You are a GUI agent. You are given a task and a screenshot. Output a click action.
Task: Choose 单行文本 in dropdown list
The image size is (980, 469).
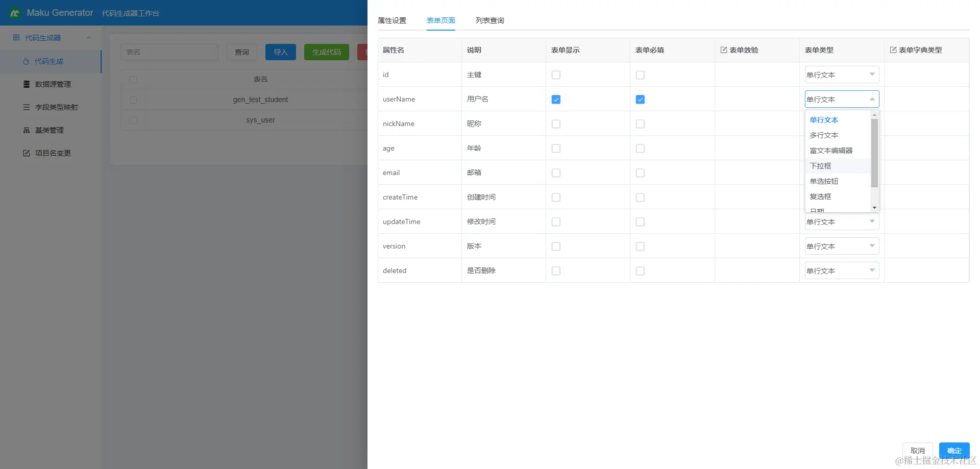838,120
